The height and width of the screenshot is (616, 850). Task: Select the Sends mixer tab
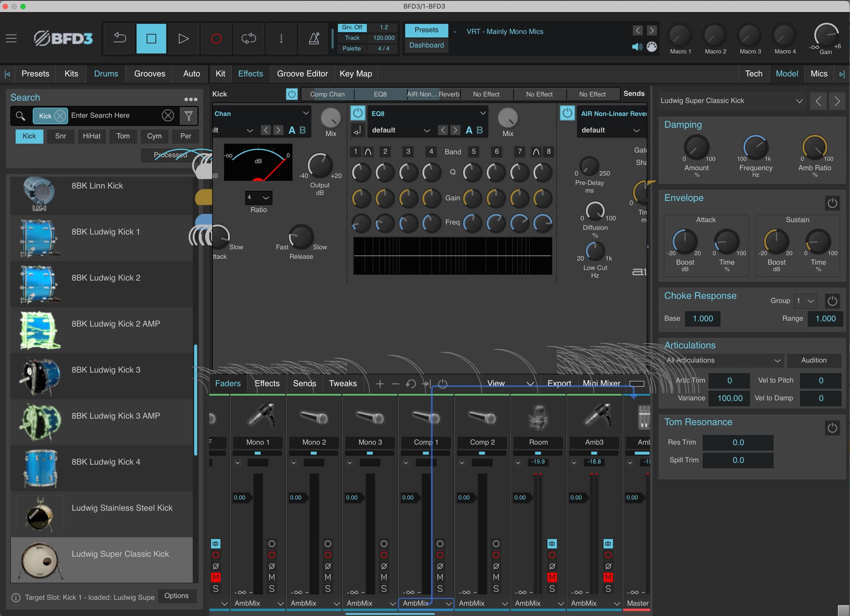pos(305,384)
